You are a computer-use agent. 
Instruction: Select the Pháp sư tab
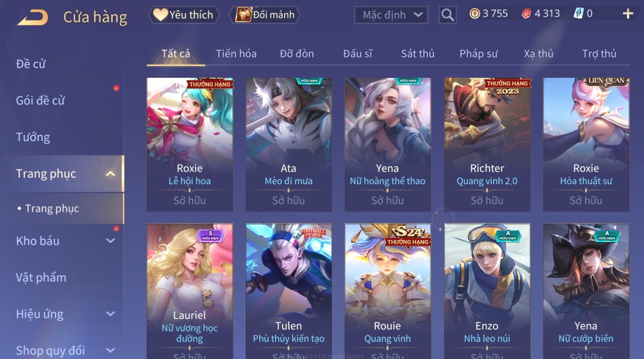(x=478, y=54)
